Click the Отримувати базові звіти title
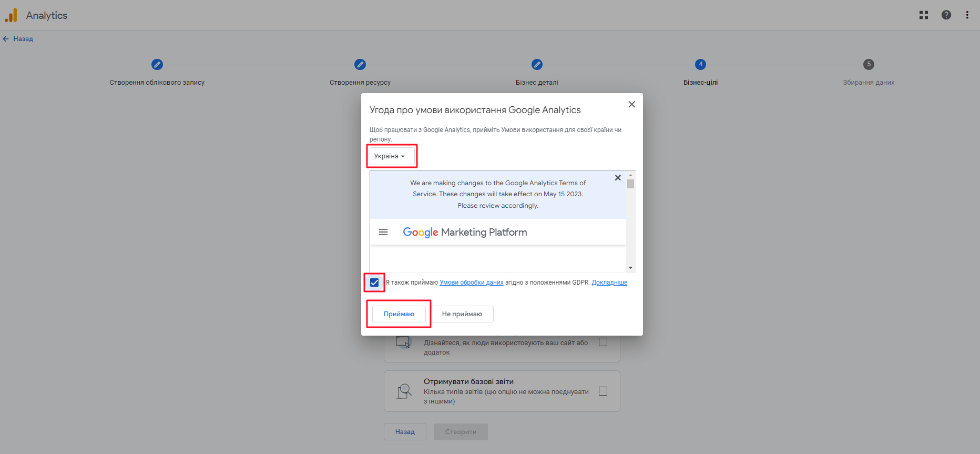 tap(468, 381)
